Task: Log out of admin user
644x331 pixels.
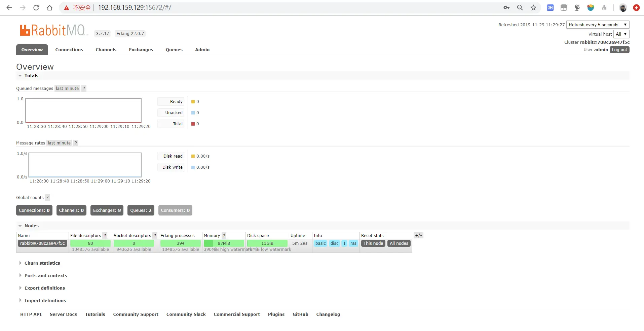Action: [x=619, y=49]
